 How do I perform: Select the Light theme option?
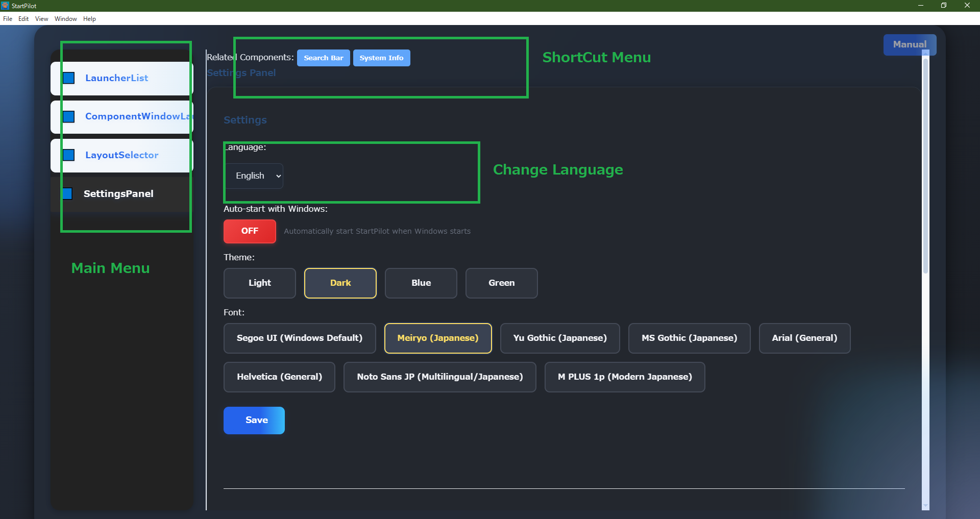pyautogui.click(x=259, y=283)
